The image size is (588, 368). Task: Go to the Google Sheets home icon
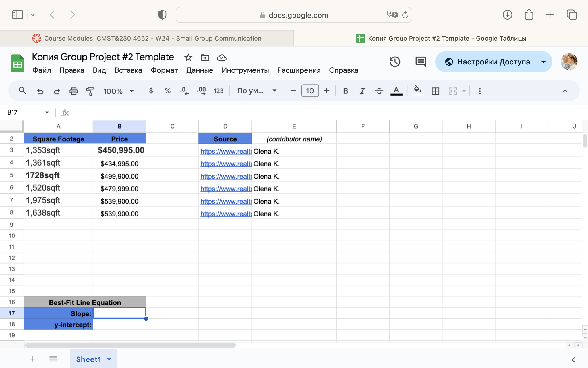(18, 63)
